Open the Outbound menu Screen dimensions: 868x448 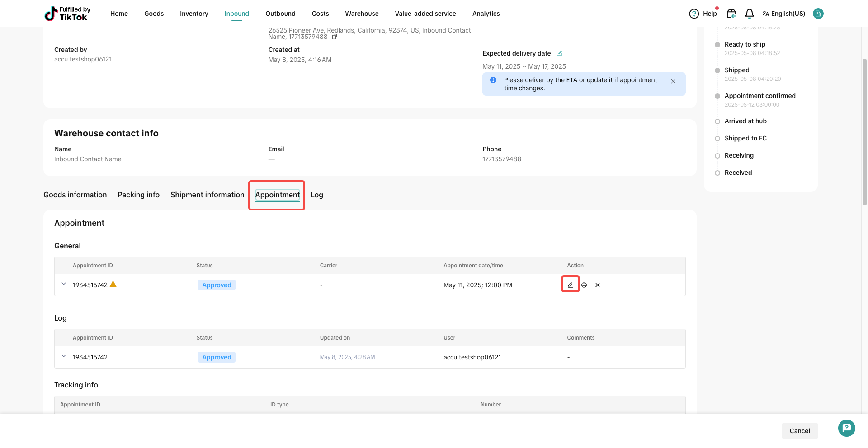280,14
